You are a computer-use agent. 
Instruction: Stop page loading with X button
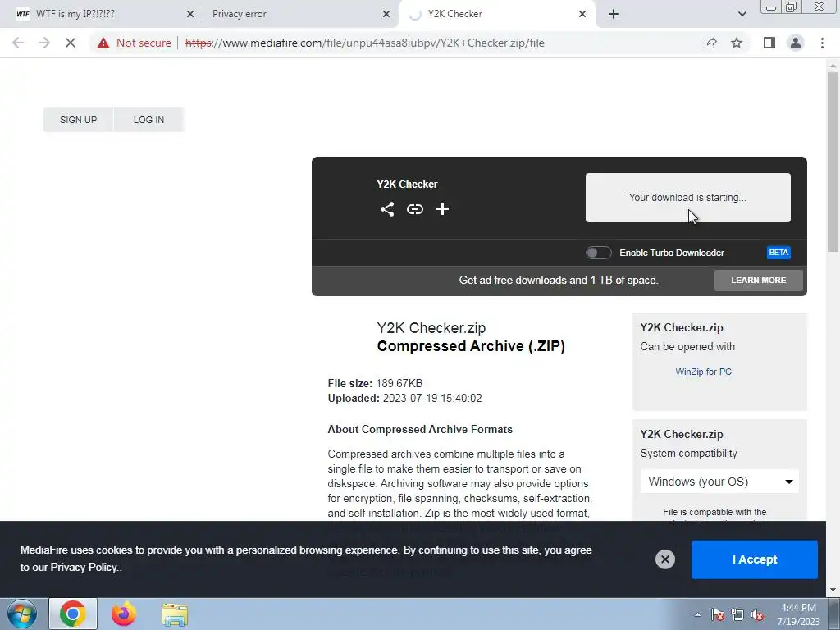click(71, 43)
